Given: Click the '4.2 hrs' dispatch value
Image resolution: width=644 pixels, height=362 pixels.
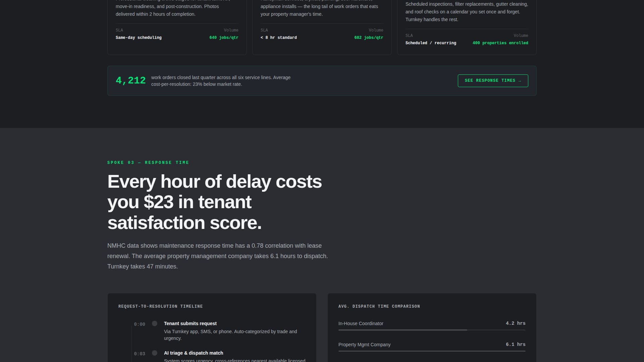Looking at the screenshot, I should (x=516, y=323).
